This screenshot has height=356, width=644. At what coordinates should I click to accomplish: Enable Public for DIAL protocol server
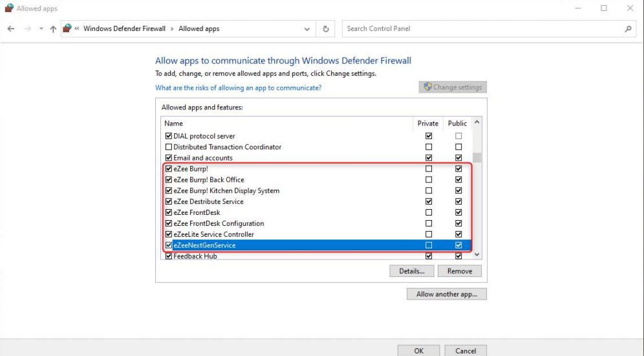(458, 136)
